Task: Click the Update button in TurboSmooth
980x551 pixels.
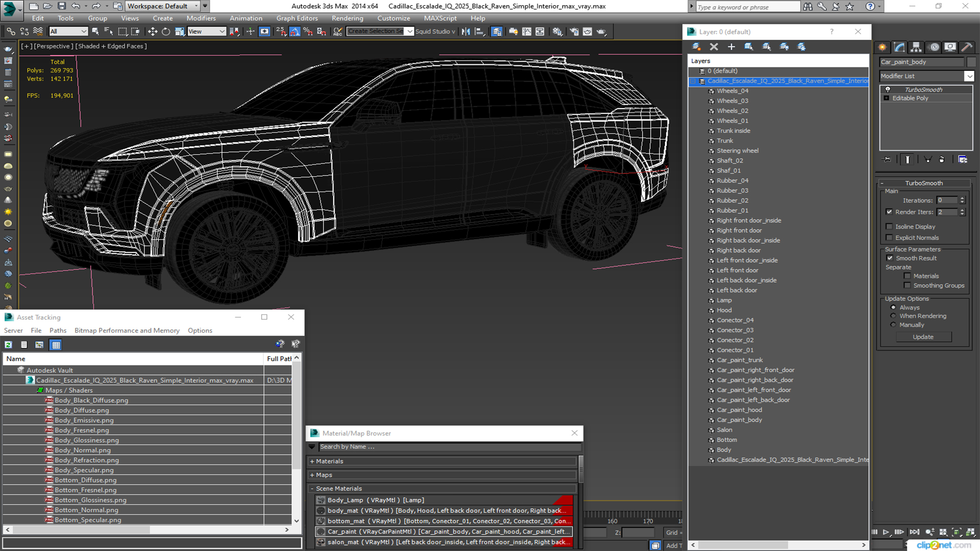Action: coord(923,337)
